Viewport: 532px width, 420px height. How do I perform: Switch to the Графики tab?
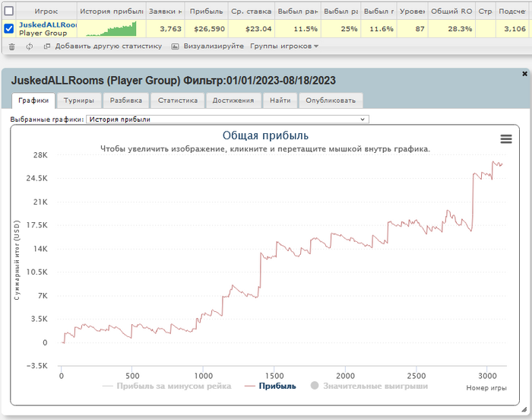[33, 100]
